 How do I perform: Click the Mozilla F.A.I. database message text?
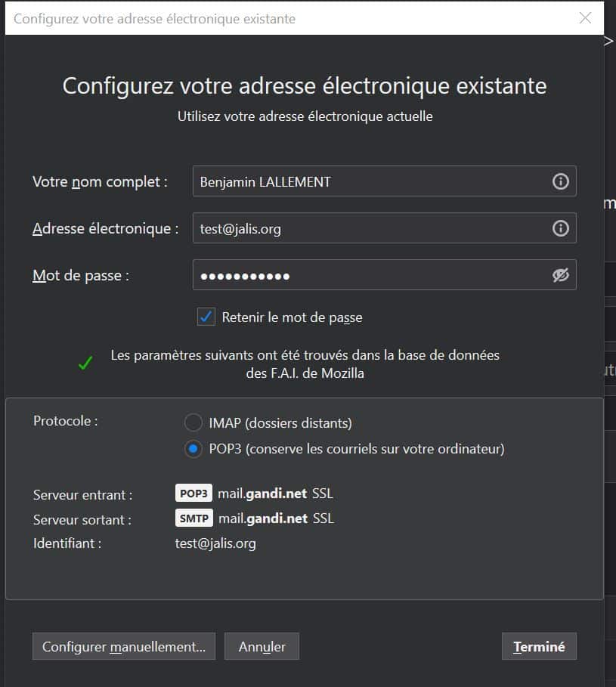pos(305,364)
